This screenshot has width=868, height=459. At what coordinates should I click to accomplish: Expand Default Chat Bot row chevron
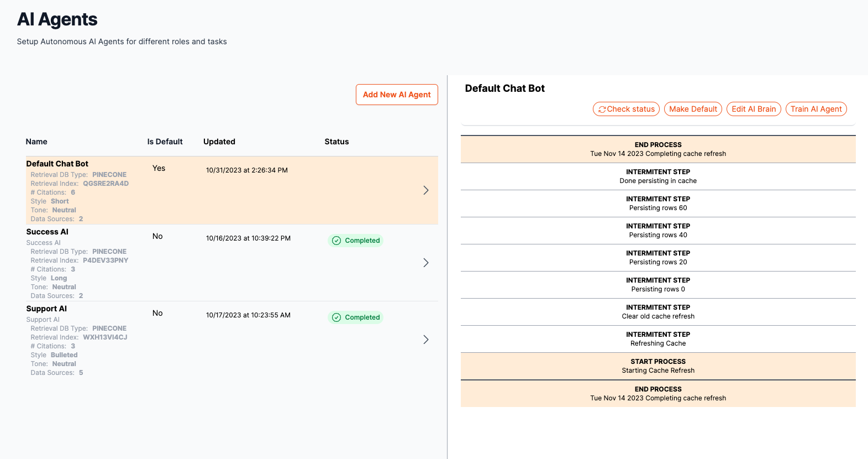(x=425, y=190)
